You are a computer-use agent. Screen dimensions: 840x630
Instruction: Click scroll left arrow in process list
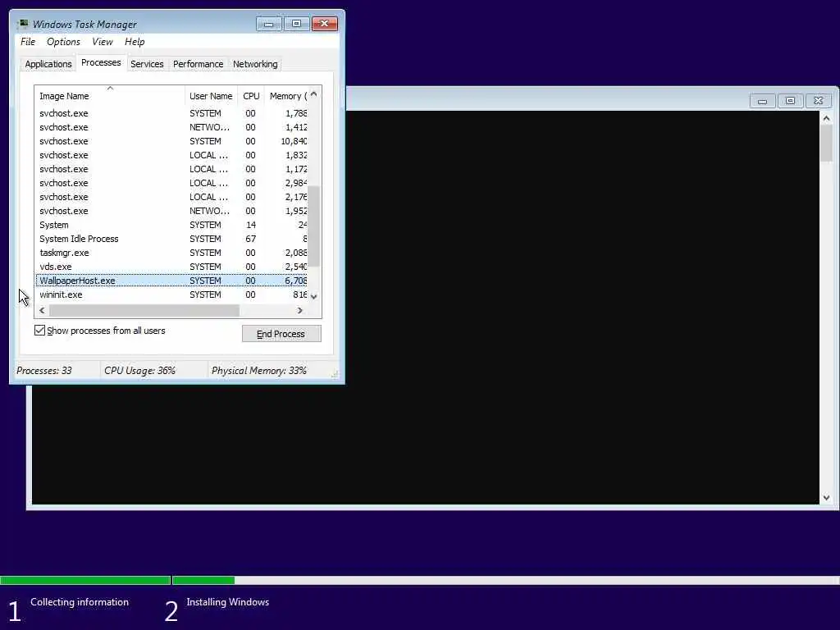(x=42, y=310)
